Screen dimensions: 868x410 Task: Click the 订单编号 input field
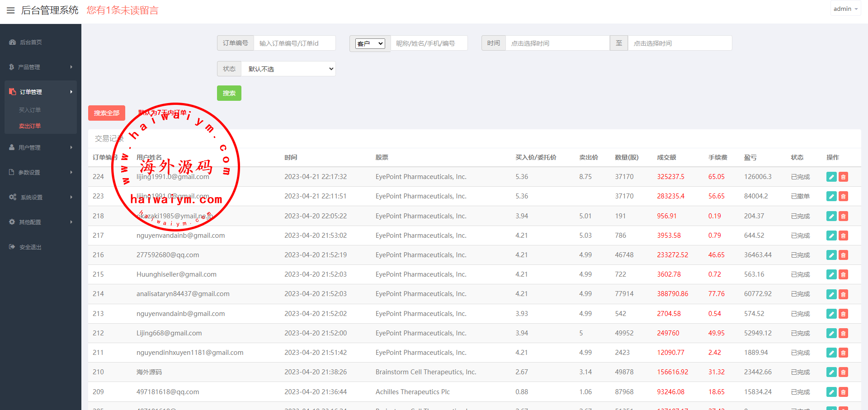pos(294,43)
